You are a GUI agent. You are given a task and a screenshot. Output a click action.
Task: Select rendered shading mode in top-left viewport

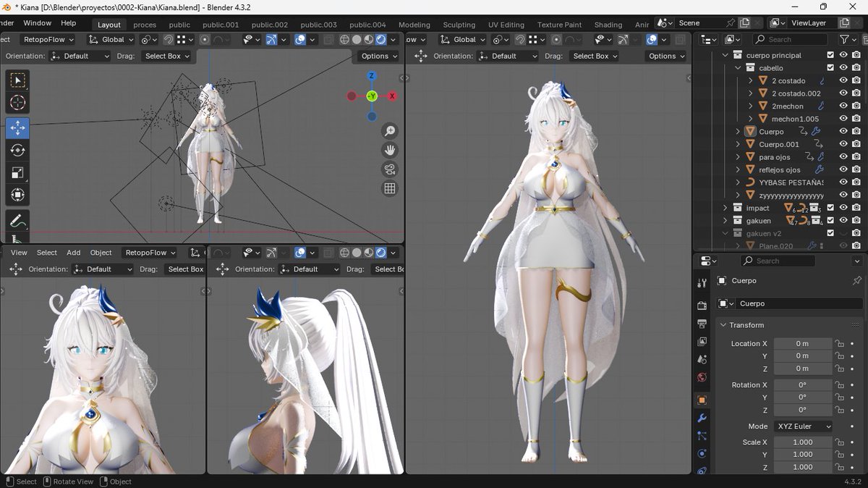point(381,40)
